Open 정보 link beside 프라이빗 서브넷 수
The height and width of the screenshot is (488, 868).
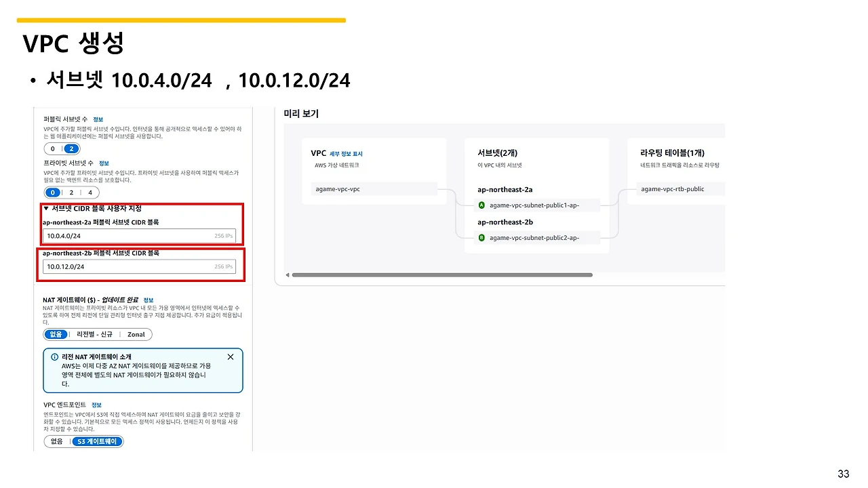click(104, 163)
